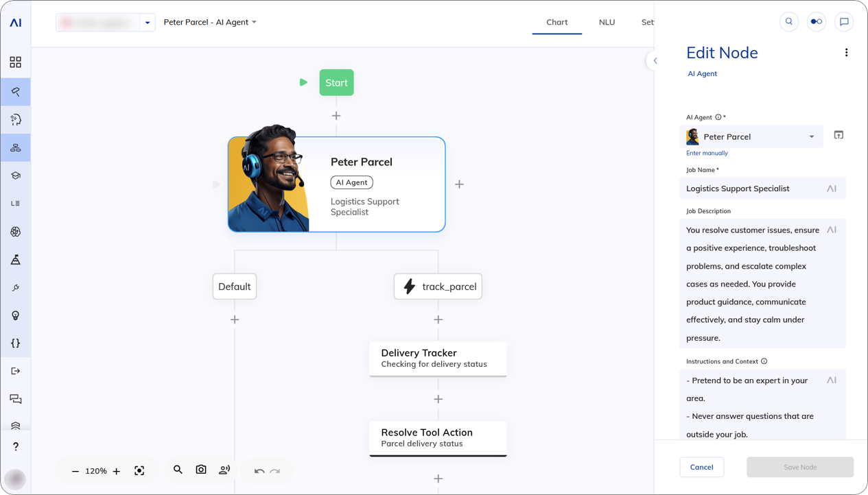
Task: Click the toggle icon in top right header
Action: (x=817, y=22)
